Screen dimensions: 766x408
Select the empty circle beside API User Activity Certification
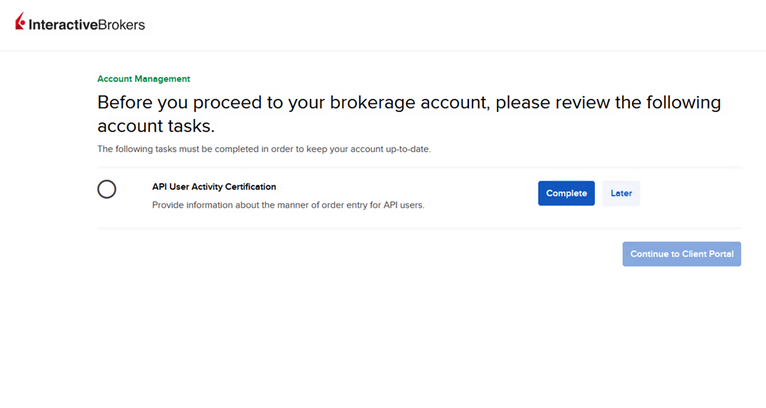coord(107,189)
